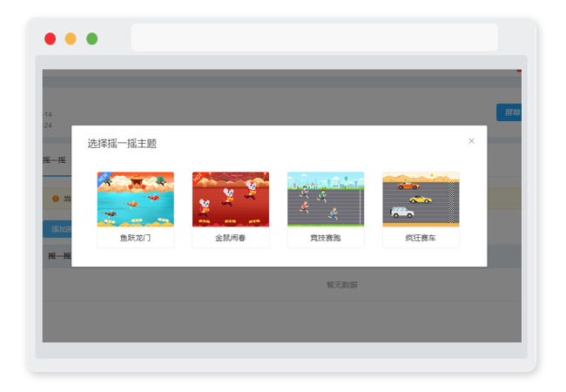Select the 鱼跃龙门 theme thumbnail
566x392 pixels.
coord(135,199)
